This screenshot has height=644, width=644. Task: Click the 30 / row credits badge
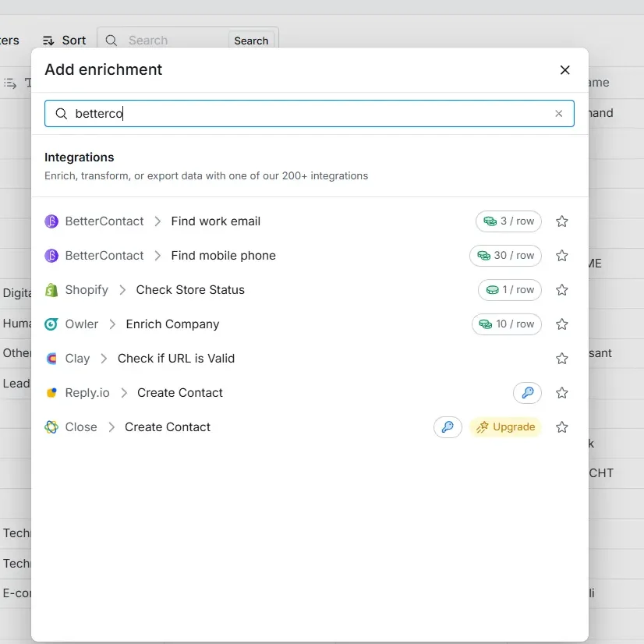[x=505, y=256]
